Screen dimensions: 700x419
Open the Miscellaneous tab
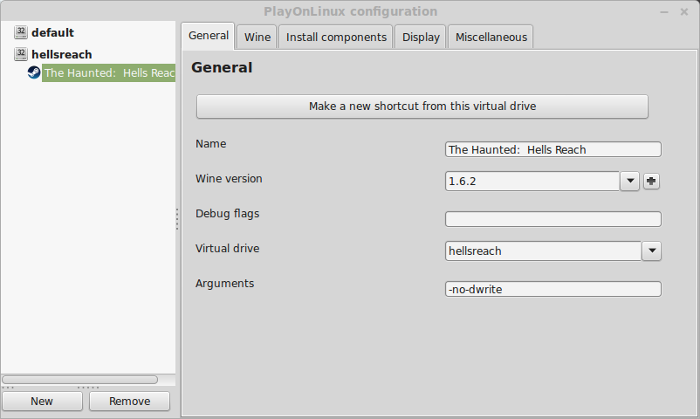click(491, 37)
